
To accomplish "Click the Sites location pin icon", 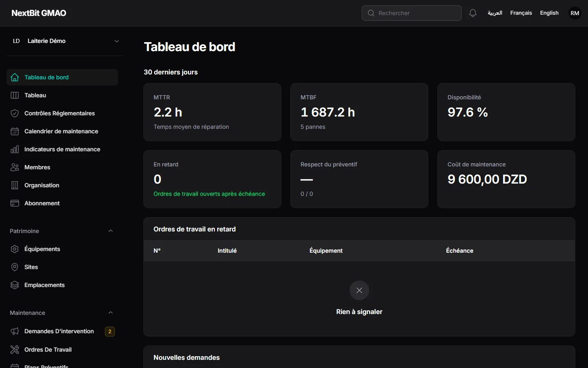I will [15, 267].
